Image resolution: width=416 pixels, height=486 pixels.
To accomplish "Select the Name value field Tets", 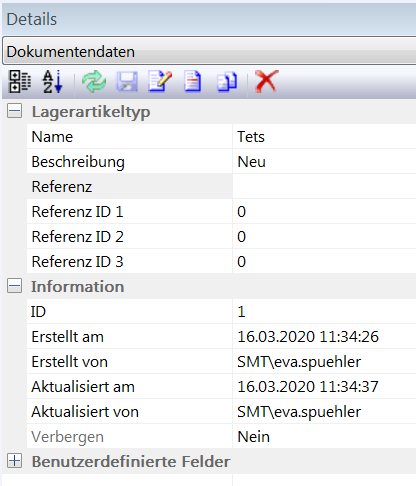I will (324, 137).
